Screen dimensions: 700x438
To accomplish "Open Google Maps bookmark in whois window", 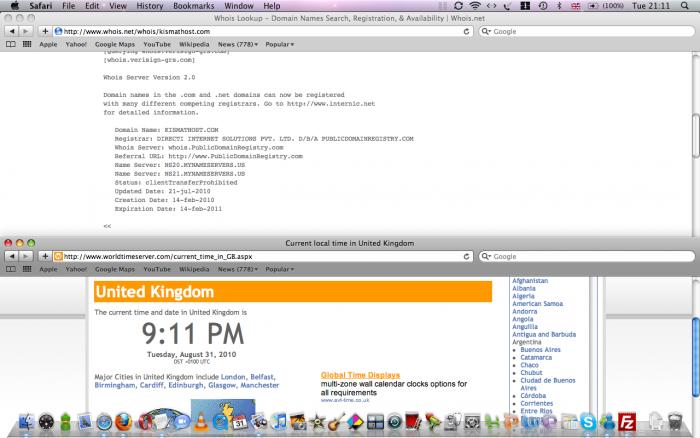I will pos(115,44).
